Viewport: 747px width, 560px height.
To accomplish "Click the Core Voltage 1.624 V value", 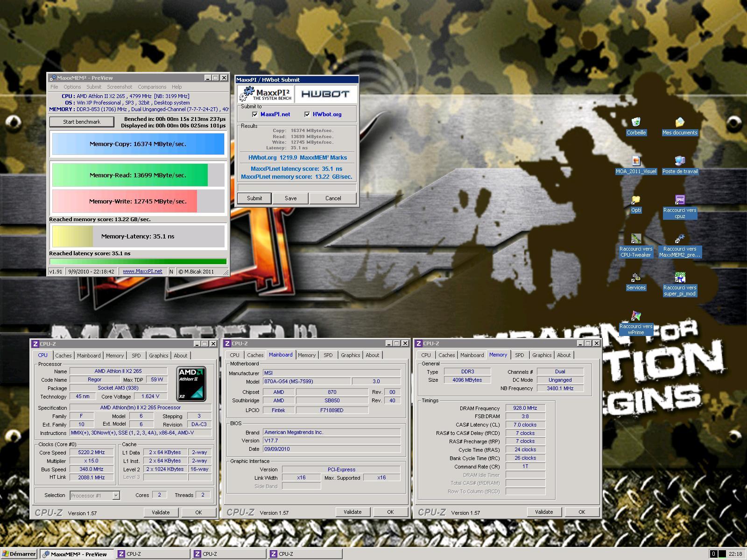I will [x=150, y=396].
